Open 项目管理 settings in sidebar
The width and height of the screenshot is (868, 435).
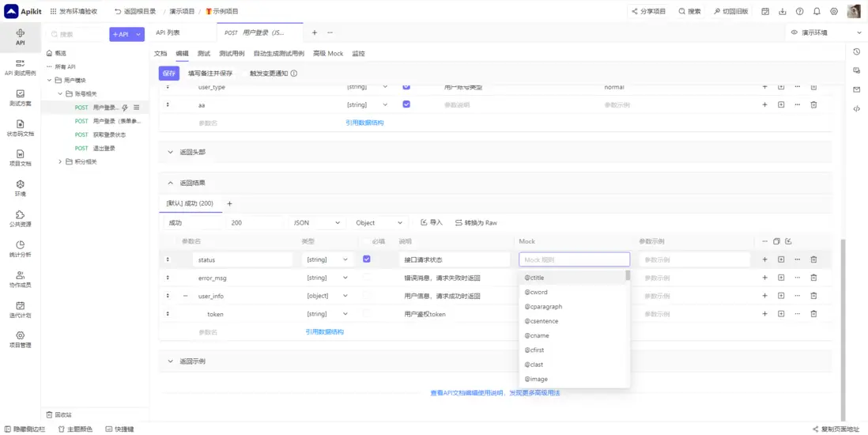coord(20,339)
